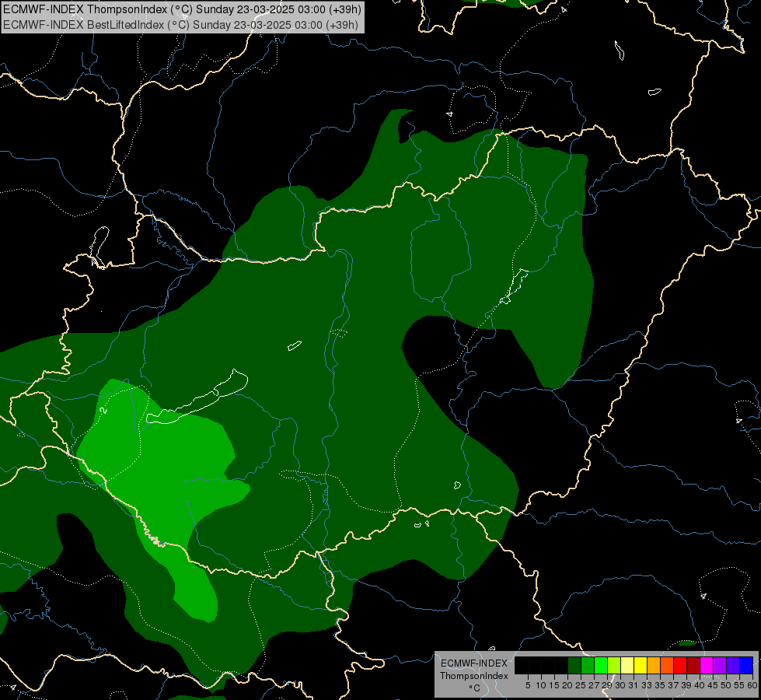The height and width of the screenshot is (700, 761).
Task: Click the legend's 'ECMWF-INDEX' label
Action: (x=474, y=663)
